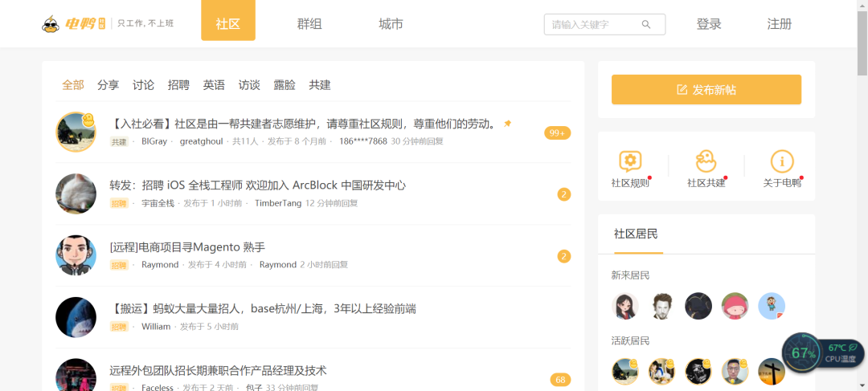The width and height of the screenshot is (868, 391).
Task: Select the 英语 category filter
Action: click(x=215, y=84)
